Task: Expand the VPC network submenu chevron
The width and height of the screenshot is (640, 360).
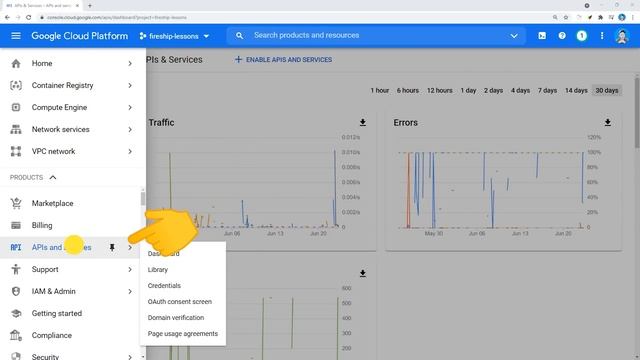Action: click(130, 151)
